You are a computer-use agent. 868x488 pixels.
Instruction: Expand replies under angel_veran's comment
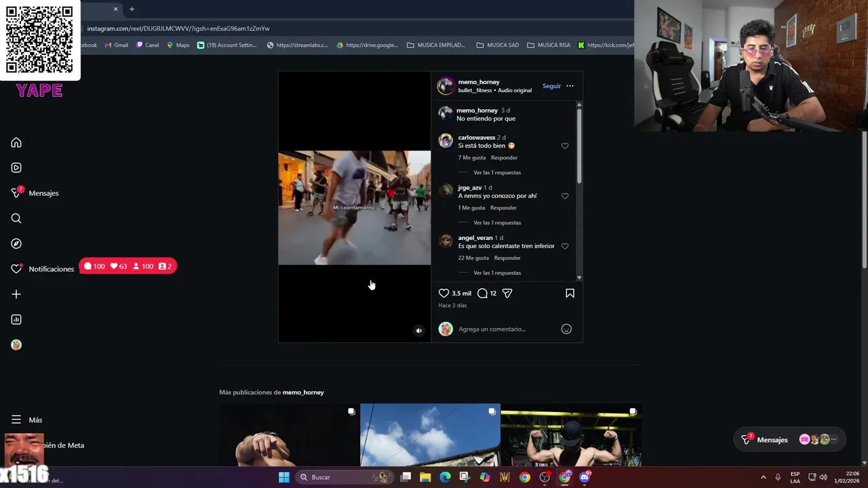pyautogui.click(x=497, y=273)
